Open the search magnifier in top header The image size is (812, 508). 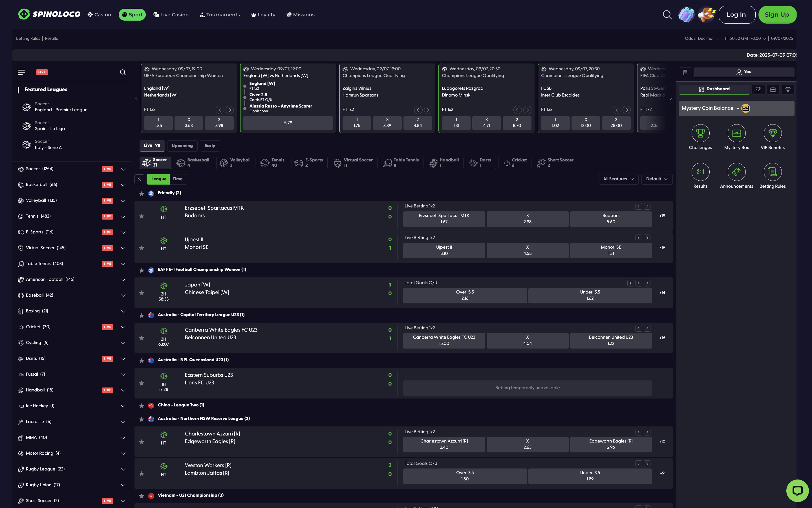tap(667, 15)
